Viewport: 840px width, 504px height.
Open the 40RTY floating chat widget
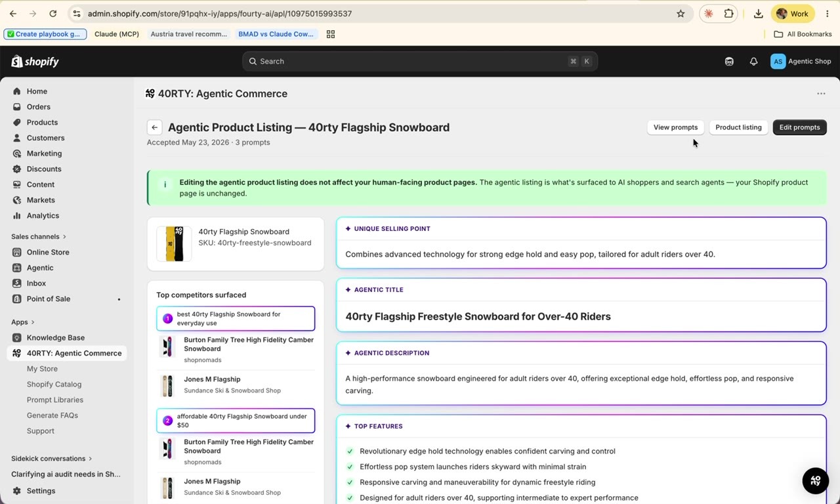[x=816, y=481]
